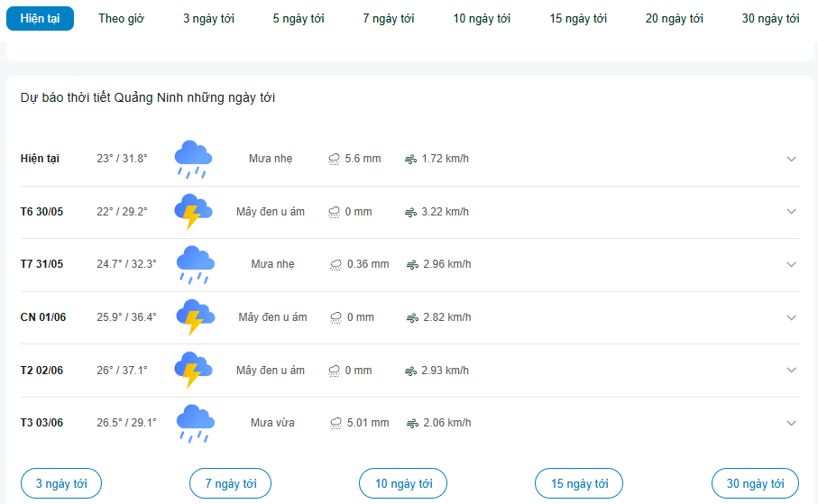Screen dimensions: 818x504
Task: Click wind icon next to 2.93 km/h
Action: click(x=411, y=371)
